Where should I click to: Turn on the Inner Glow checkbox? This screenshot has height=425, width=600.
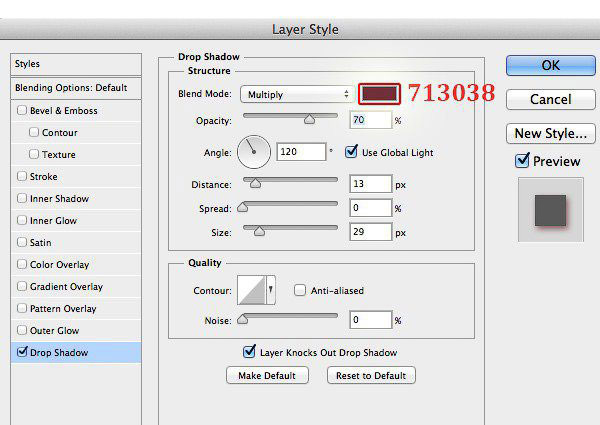click(22, 220)
